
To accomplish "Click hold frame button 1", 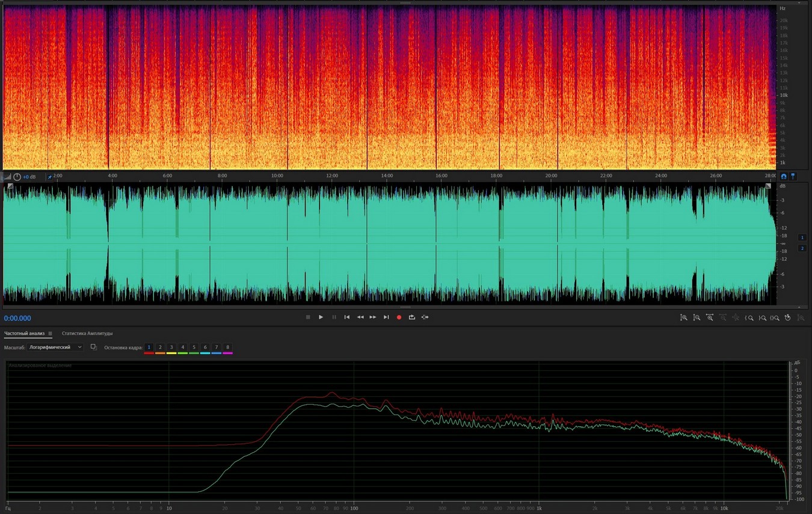I will [x=149, y=347].
